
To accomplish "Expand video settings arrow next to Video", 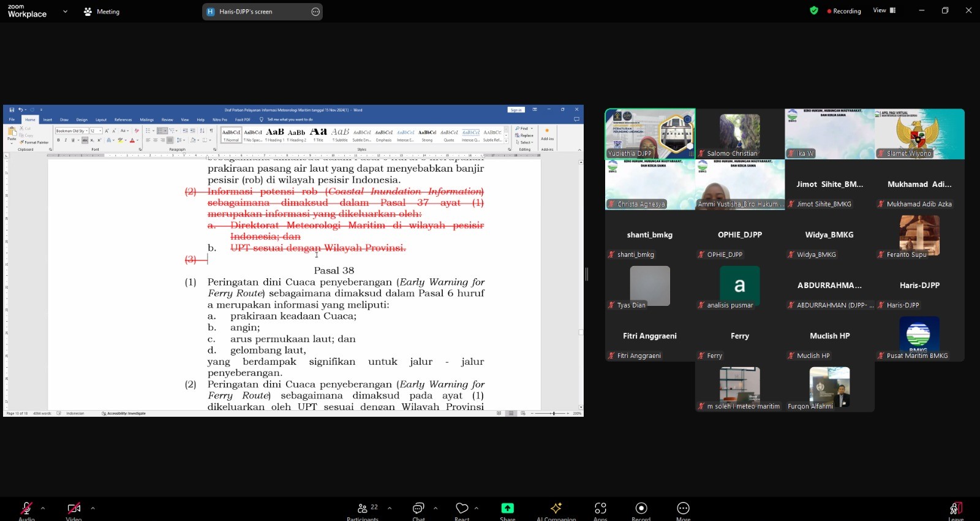I will tap(93, 508).
